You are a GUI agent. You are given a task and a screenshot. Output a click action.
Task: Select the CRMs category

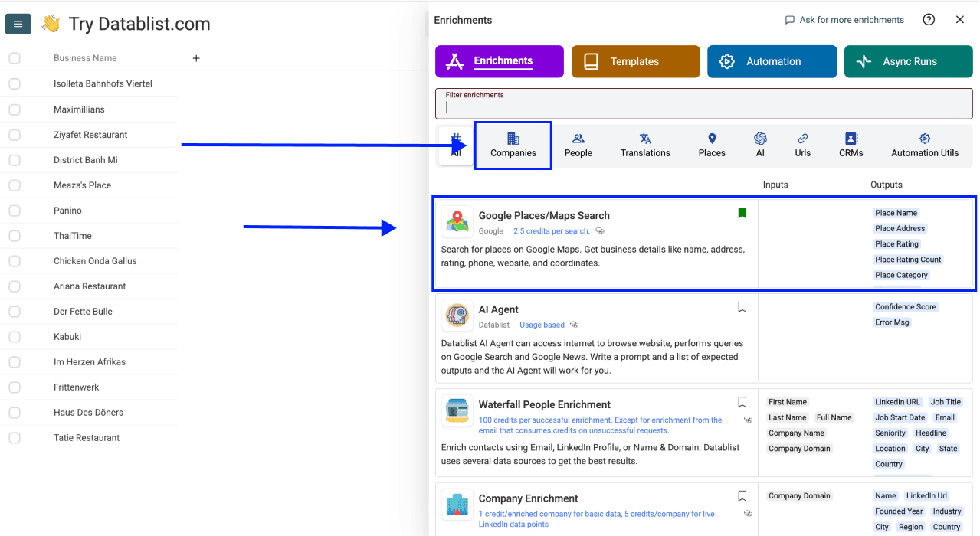(x=851, y=145)
